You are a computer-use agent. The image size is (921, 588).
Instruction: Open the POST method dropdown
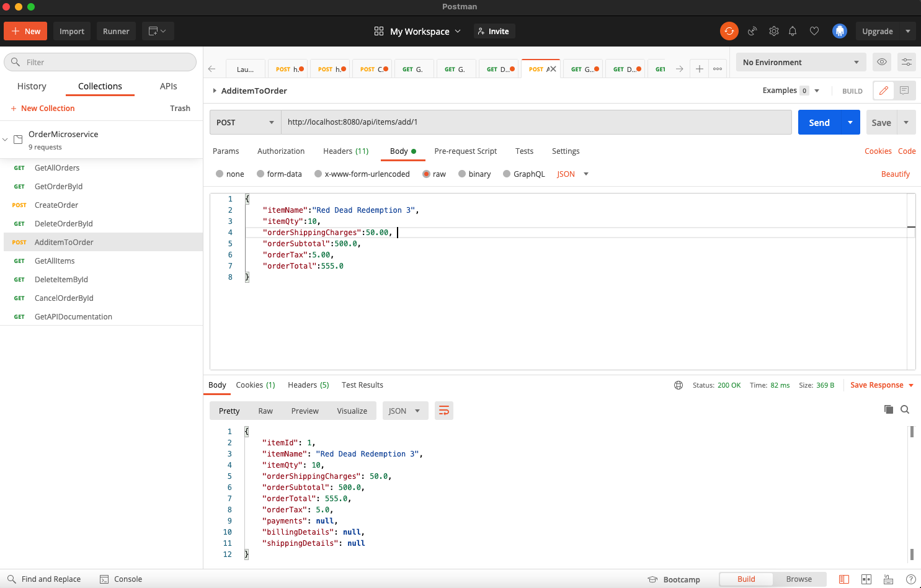246,122
